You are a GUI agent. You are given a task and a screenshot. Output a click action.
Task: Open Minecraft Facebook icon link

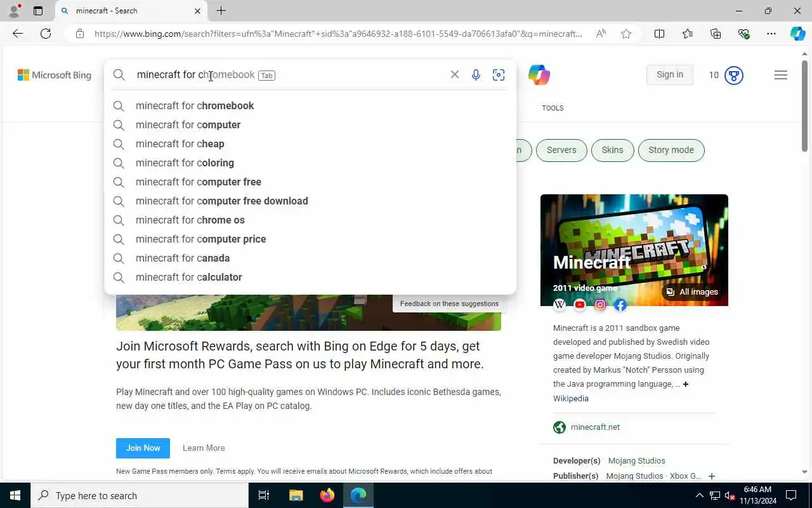(620, 305)
